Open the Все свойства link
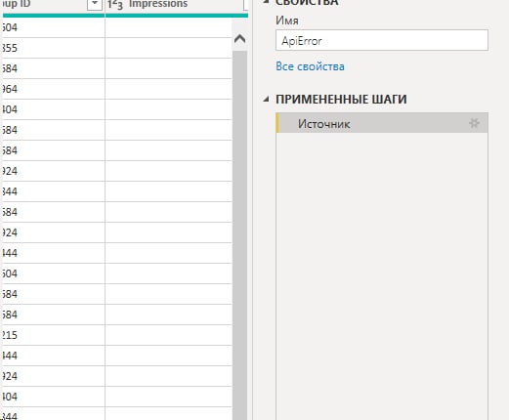Screen dimensions: 509x420 click(x=310, y=66)
